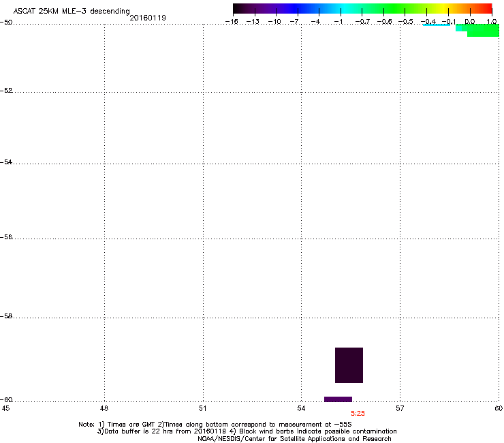Click the dark purple data block near -59
The width and height of the screenshot is (504, 443).
coord(349,365)
